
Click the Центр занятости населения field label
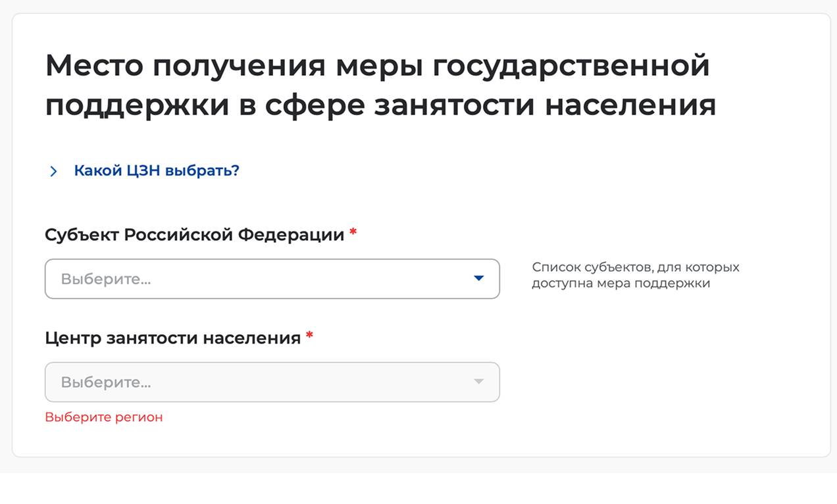(x=172, y=338)
